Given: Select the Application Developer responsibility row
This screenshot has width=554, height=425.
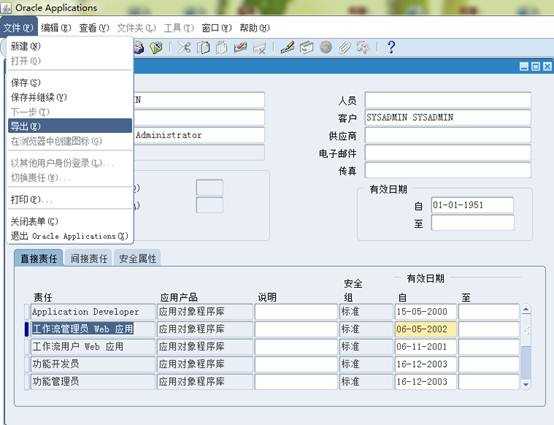Looking at the screenshot, I should [93, 312].
